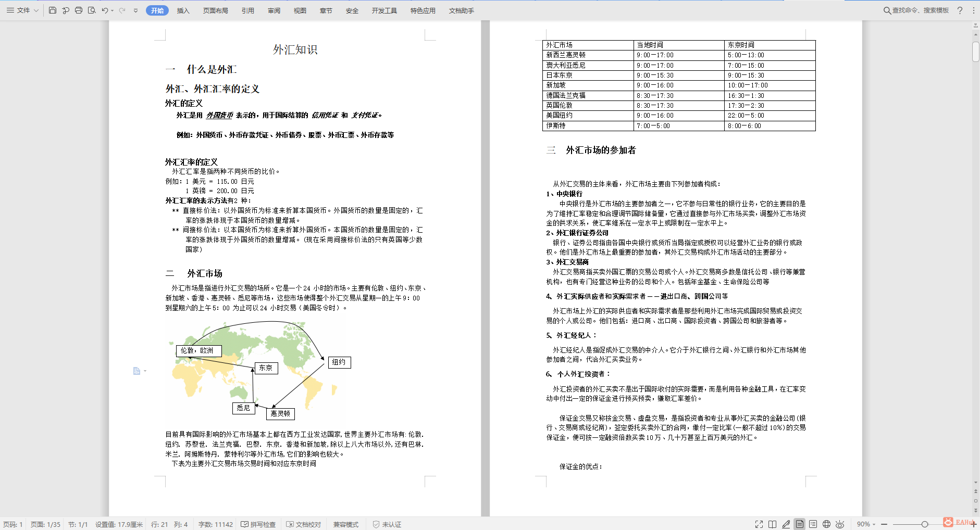Click the Undo icon
Screen dimensions: 980x530
click(x=105, y=10)
